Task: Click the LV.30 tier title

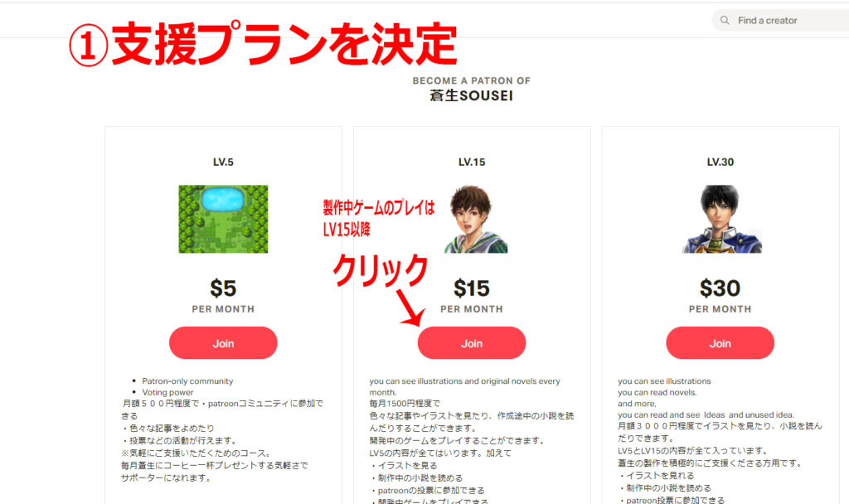Action: point(720,162)
